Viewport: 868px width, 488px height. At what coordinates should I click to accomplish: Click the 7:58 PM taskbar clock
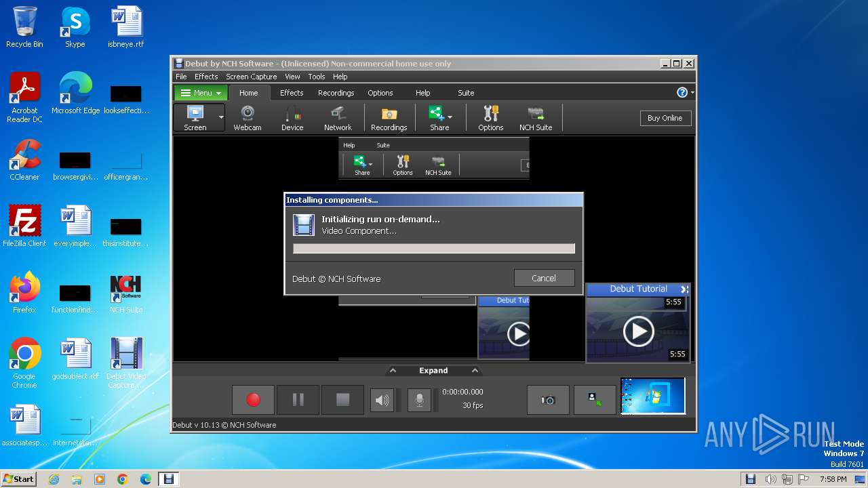click(x=833, y=479)
